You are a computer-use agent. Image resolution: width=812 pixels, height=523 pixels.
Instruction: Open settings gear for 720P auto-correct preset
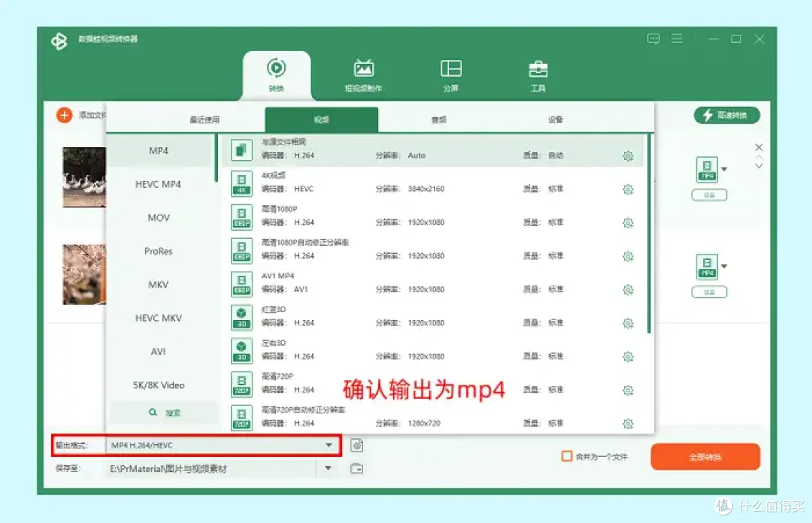pos(628,424)
